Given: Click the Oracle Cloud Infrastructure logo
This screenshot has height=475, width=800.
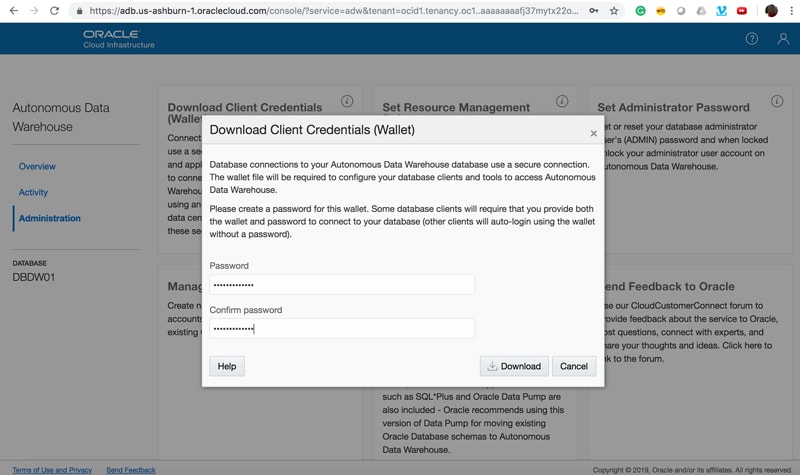Looking at the screenshot, I should pyautogui.click(x=119, y=39).
